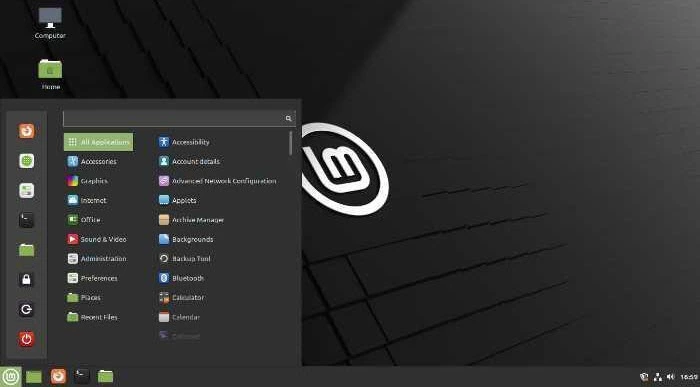The width and height of the screenshot is (700, 387).
Task: Select the Preferences category
Action: (98, 278)
